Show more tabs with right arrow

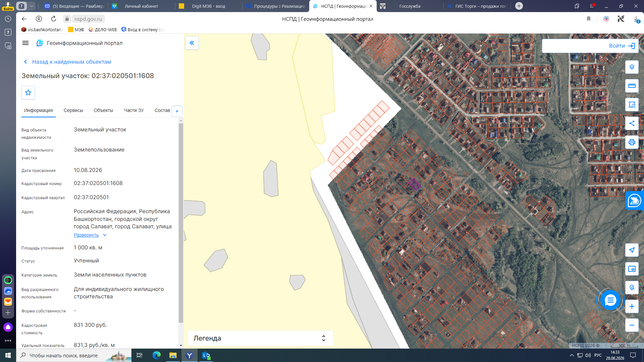pyautogui.click(x=177, y=111)
